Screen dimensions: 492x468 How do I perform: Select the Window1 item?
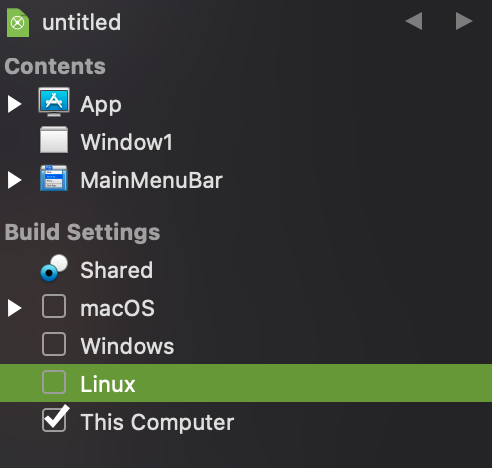127,142
